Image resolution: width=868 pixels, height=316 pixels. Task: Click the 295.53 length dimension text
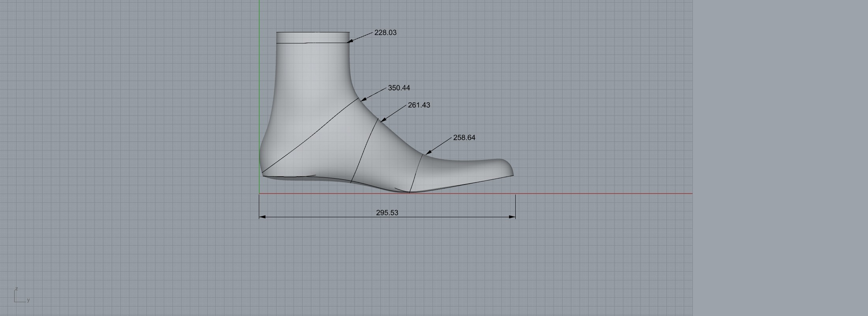coord(387,213)
